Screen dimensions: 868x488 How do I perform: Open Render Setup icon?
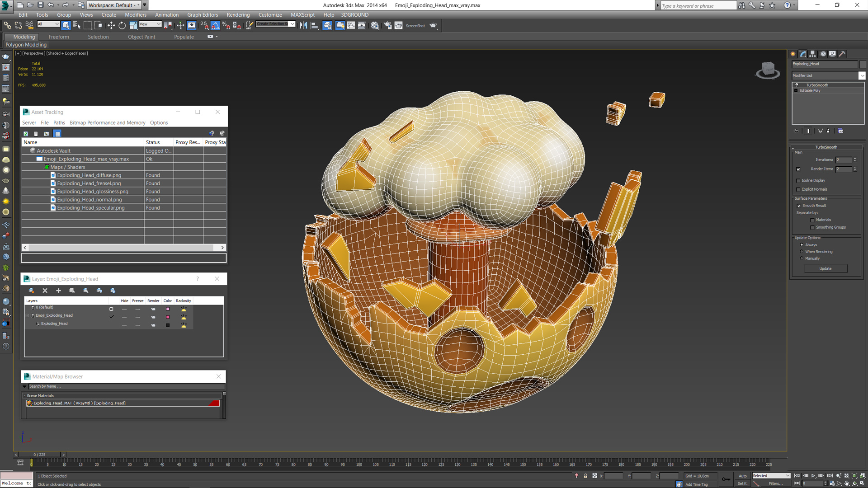[x=388, y=26]
